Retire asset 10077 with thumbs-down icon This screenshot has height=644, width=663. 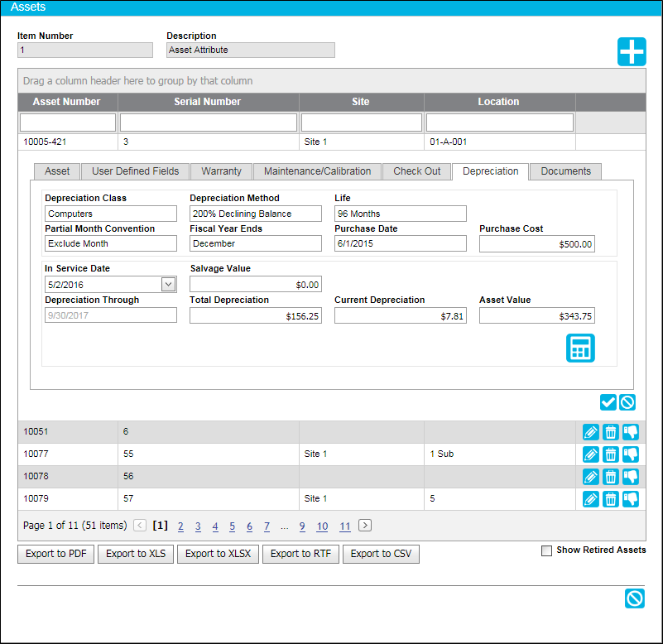[631, 454]
